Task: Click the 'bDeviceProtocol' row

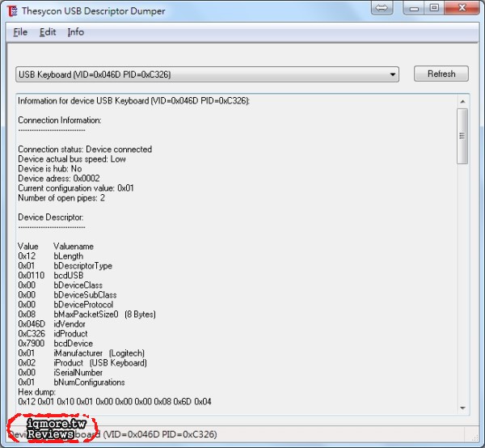Action: [x=65, y=304]
